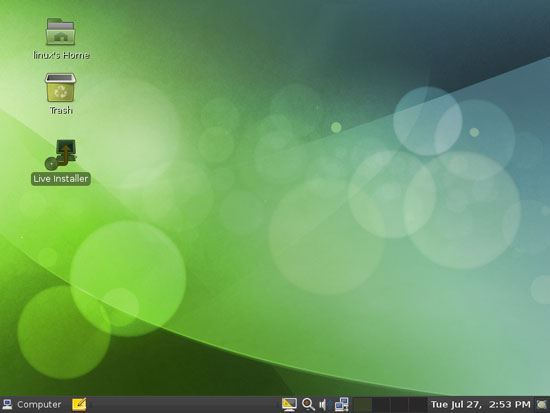The height and width of the screenshot is (413, 550).
Task: Click the "Live Installer" text label
Action: pyautogui.click(x=61, y=179)
